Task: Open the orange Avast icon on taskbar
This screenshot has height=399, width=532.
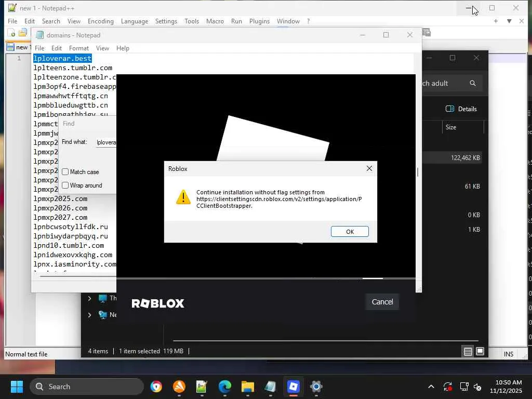Action: coord(179,387)
